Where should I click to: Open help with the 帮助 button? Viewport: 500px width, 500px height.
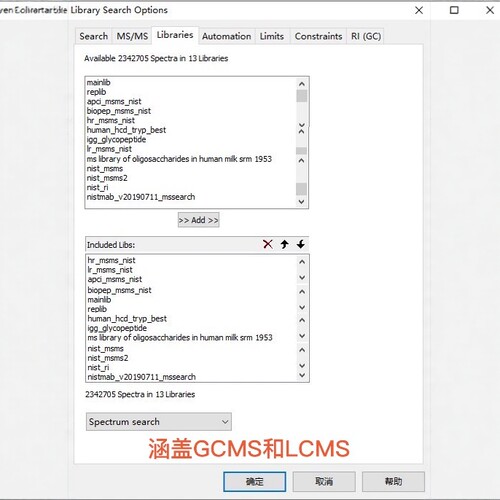click(x=393, y=481)
